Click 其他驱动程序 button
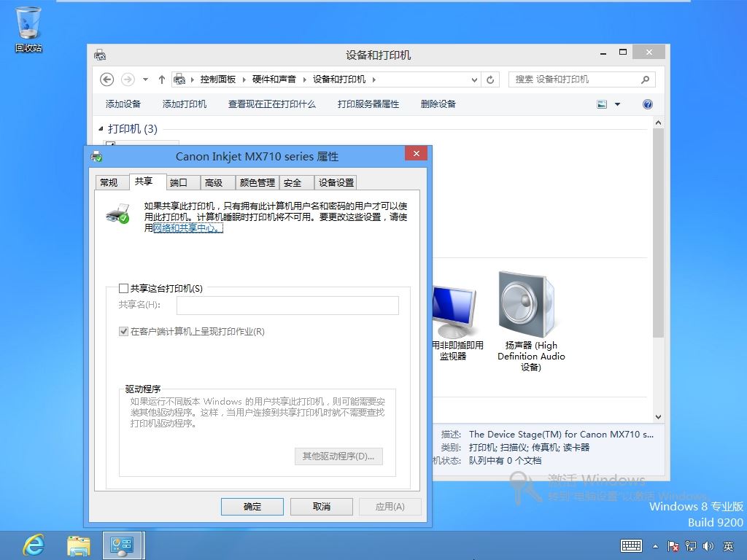The height and width of the screenshot is (560, 747). point(338,456)
